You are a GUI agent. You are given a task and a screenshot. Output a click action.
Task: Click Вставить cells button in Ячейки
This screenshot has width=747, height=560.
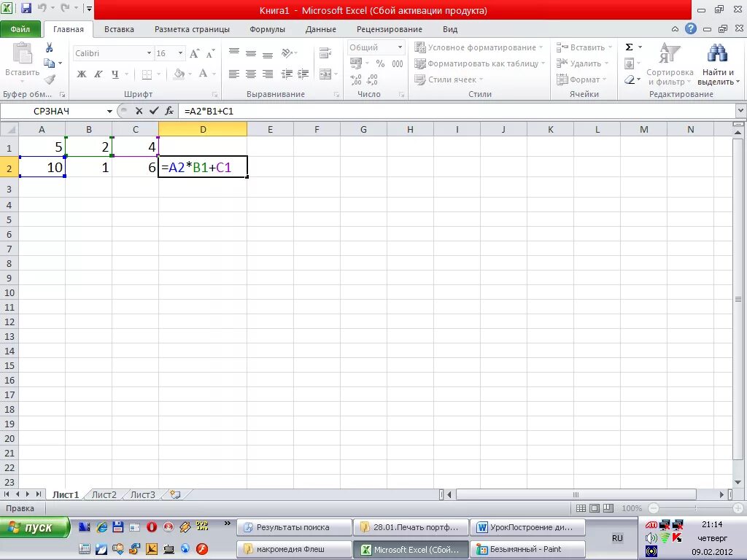tap(584, 47)
